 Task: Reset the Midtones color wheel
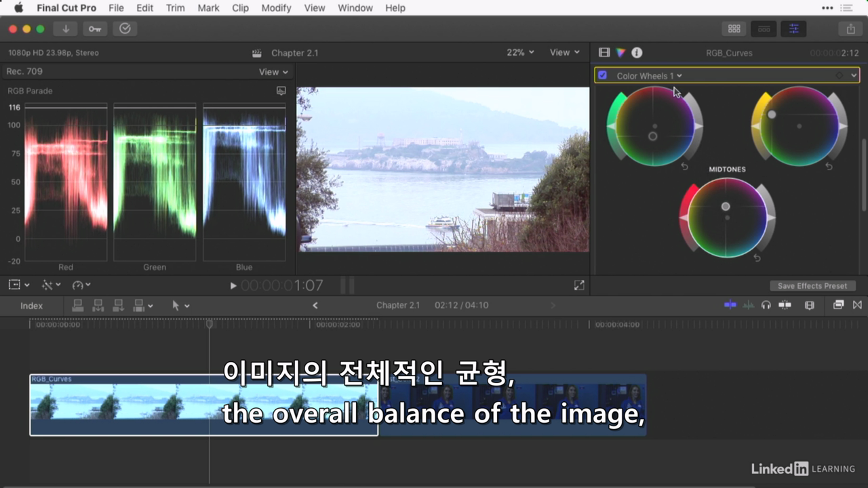(757, 258)
